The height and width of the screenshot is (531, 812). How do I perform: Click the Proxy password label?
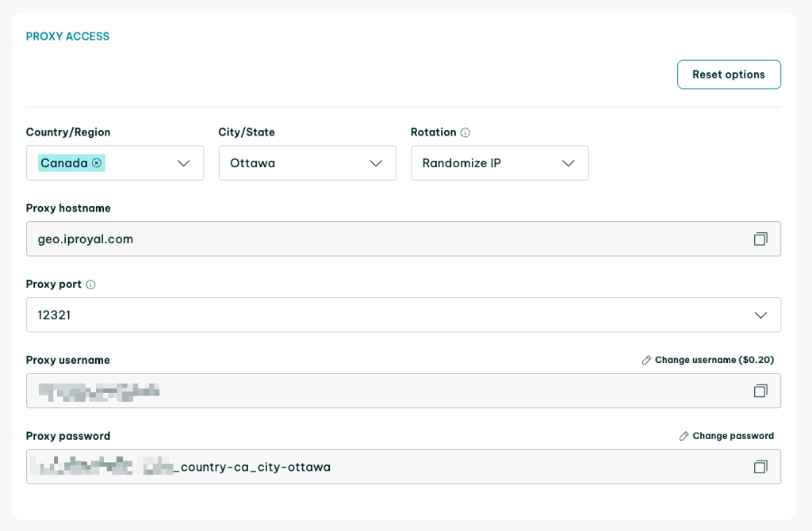[68, 436]
